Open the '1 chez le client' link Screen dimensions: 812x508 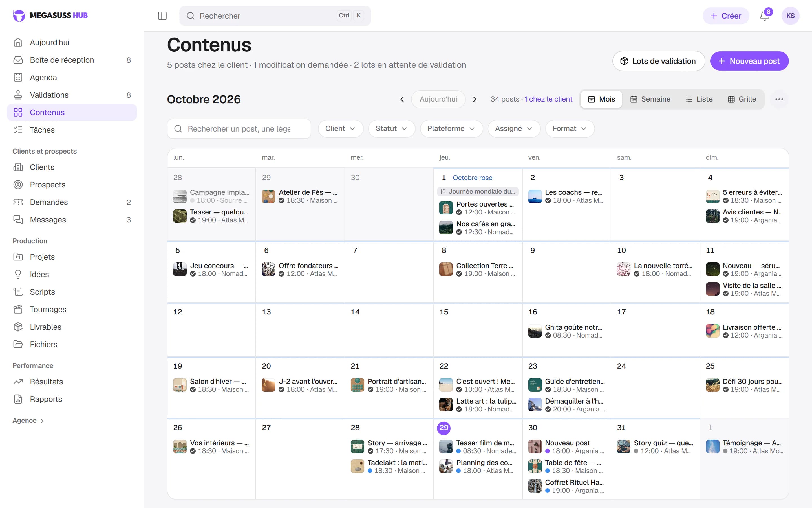point(548,99)
